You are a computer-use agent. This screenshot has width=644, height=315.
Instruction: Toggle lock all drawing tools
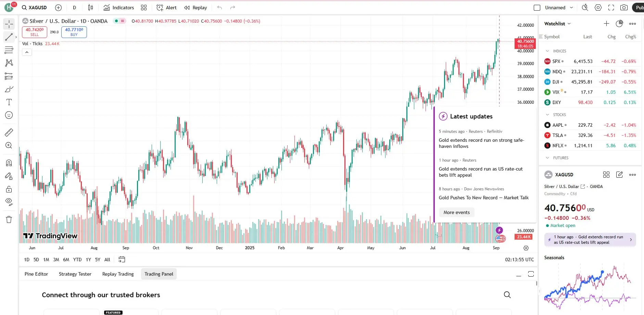coord(9,189)
